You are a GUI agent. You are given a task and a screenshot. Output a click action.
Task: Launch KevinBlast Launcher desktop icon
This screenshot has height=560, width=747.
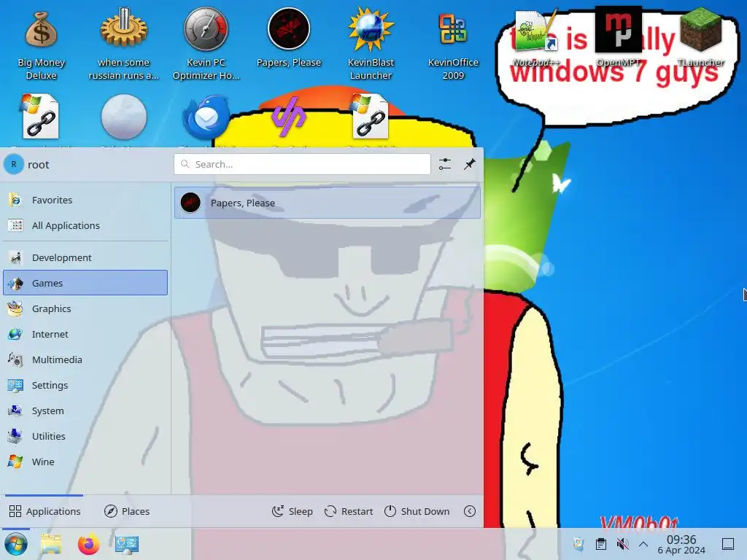coord(371,29)
